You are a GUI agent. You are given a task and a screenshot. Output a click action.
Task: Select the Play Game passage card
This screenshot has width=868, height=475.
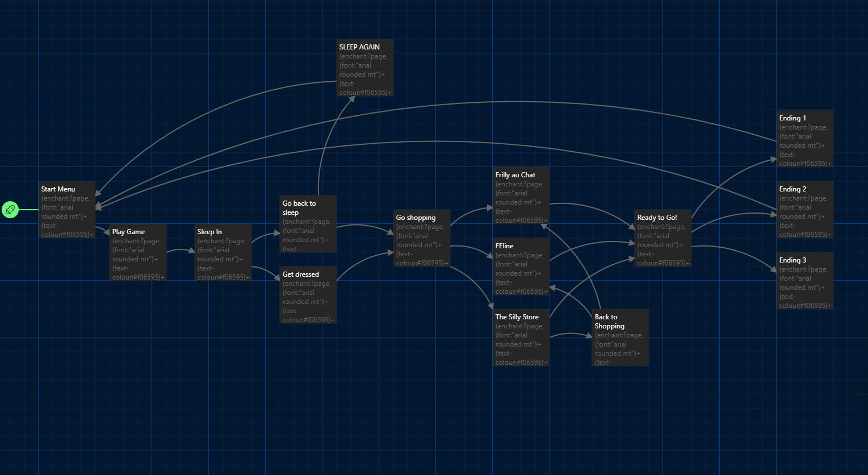(x=138, y=252)
